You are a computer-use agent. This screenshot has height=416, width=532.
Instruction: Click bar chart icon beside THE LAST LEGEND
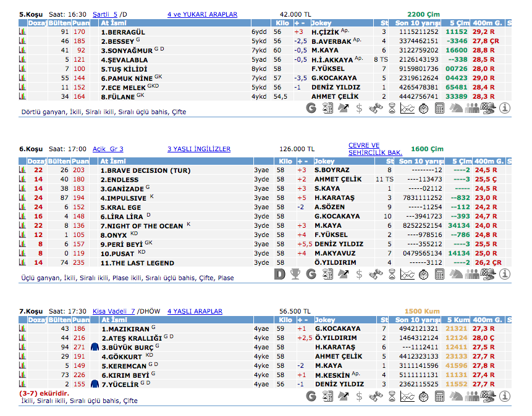23,263
